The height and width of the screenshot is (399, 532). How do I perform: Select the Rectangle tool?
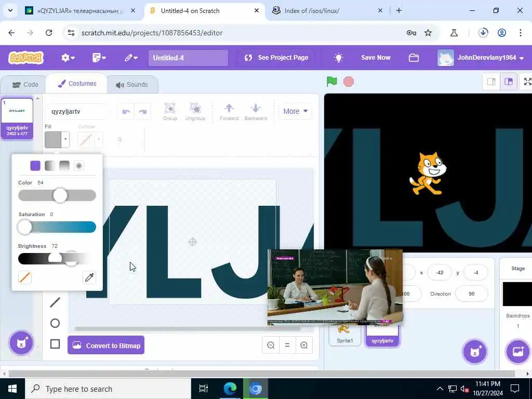(x=55, y=344)
